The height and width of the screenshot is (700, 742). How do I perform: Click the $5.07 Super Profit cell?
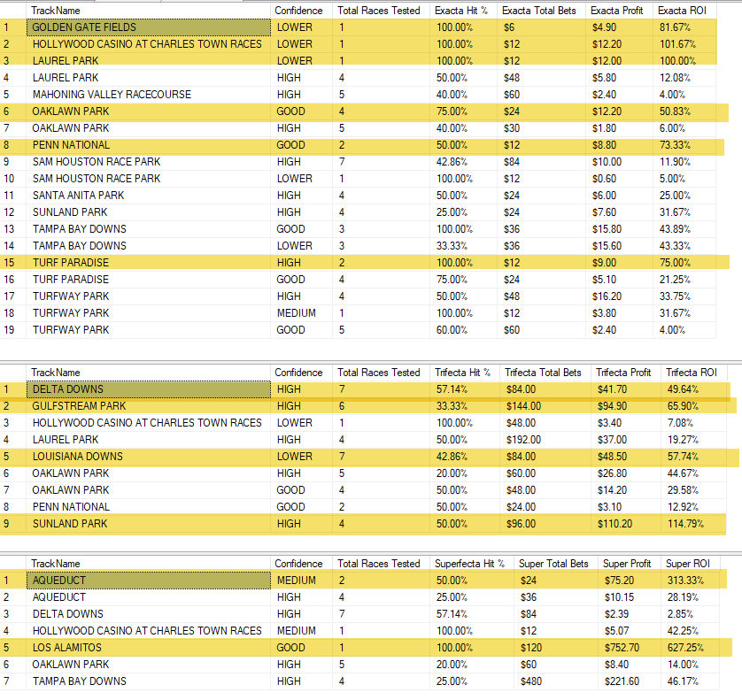629,631
